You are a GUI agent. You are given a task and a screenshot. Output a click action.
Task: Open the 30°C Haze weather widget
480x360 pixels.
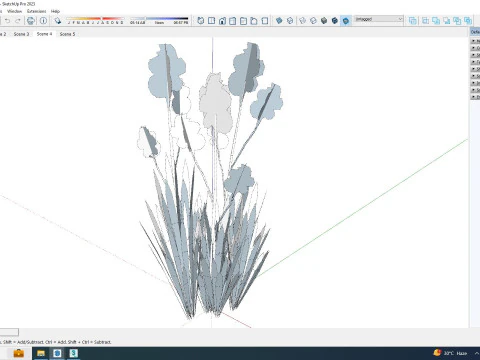coord(451,353)
